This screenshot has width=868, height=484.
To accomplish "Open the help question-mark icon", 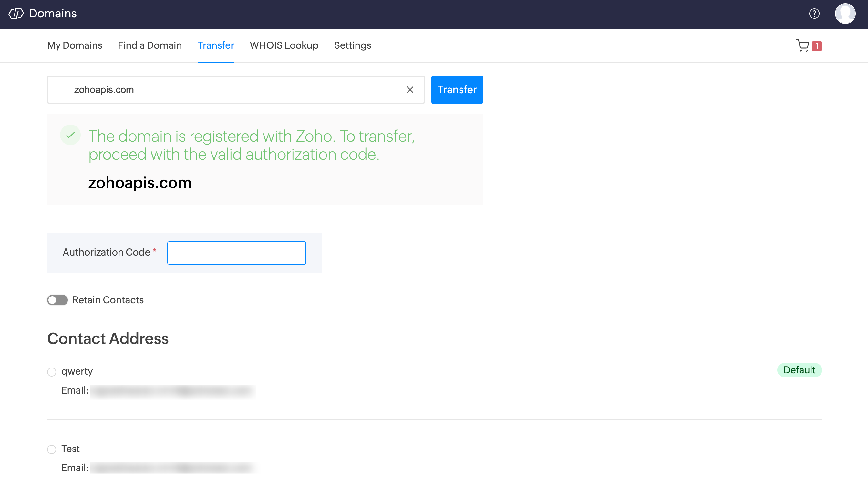I will tap(814, 14).
